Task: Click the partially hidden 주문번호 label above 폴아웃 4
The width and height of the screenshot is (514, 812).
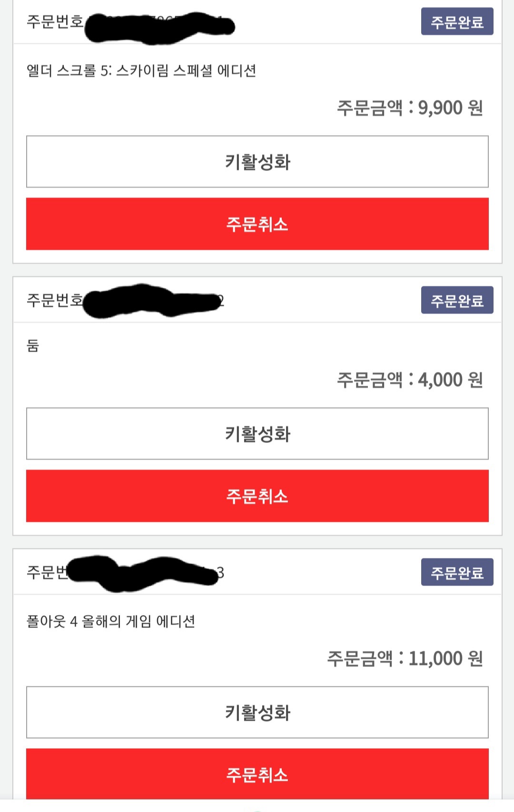Action: point(48,572)
